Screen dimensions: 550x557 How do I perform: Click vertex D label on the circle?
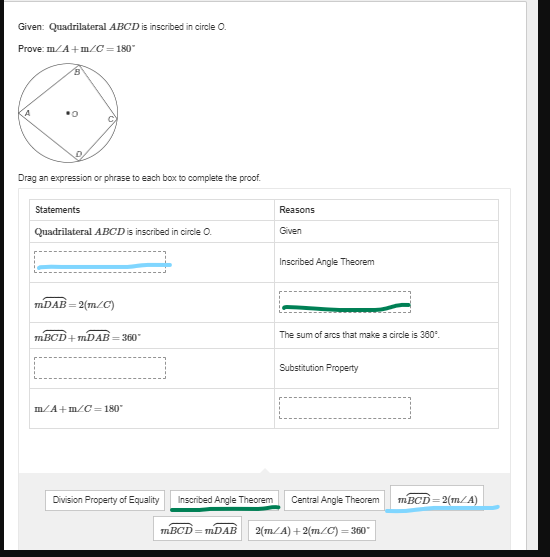coord(79,154)
